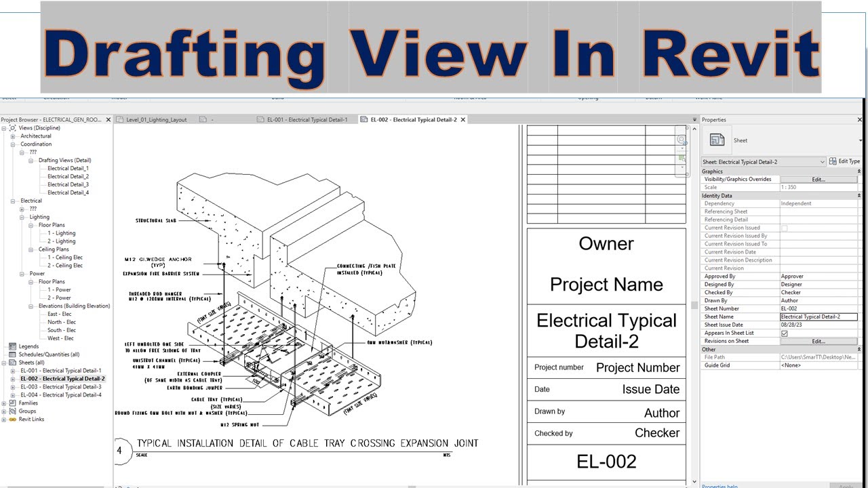Click the EL-002 tab sheet icon
The width and height of the screenshot is (868, 488).
coord(364,120)
